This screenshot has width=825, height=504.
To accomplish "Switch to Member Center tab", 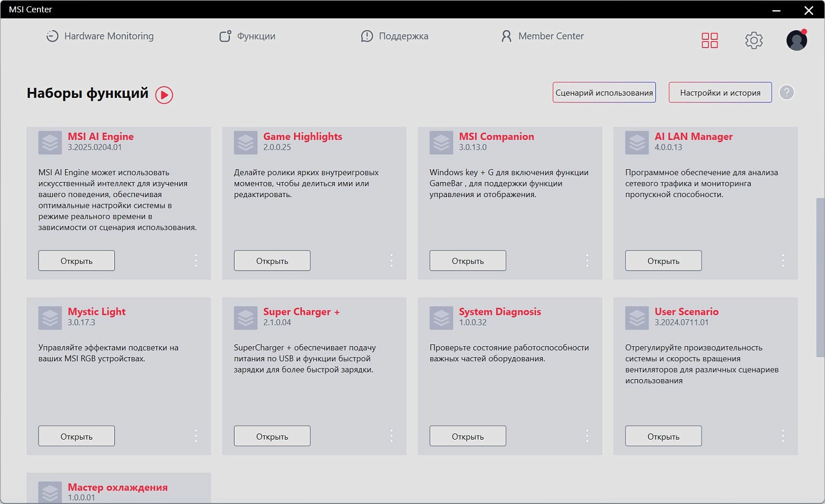I will [x=542, y=36].
